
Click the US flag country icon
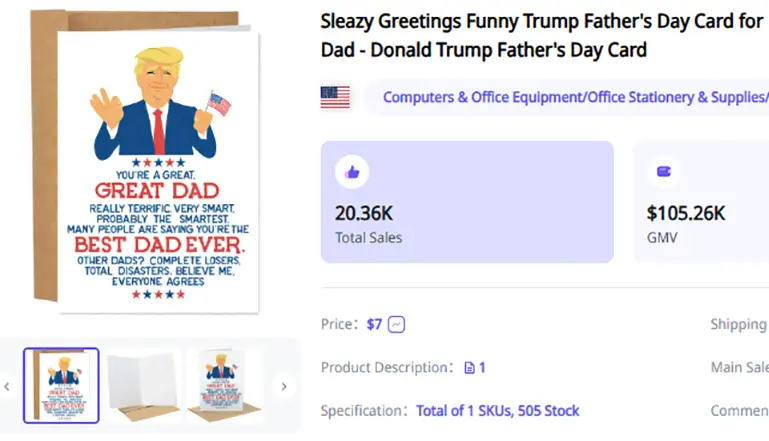click(x=335, y=97)
